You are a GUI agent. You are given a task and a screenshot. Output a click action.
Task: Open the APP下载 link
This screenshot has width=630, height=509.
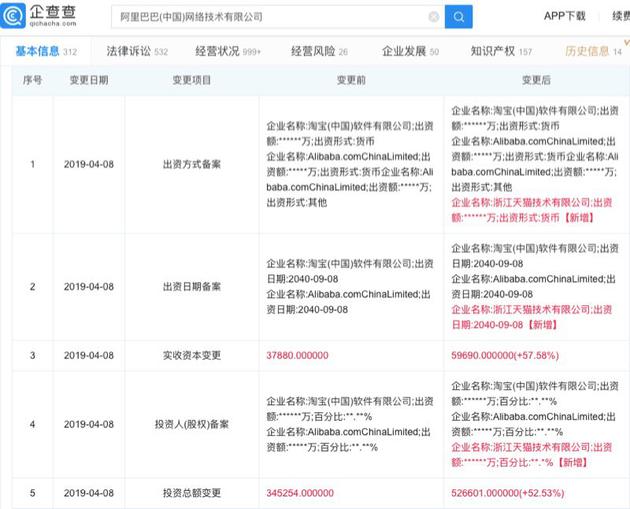[564, 16]
